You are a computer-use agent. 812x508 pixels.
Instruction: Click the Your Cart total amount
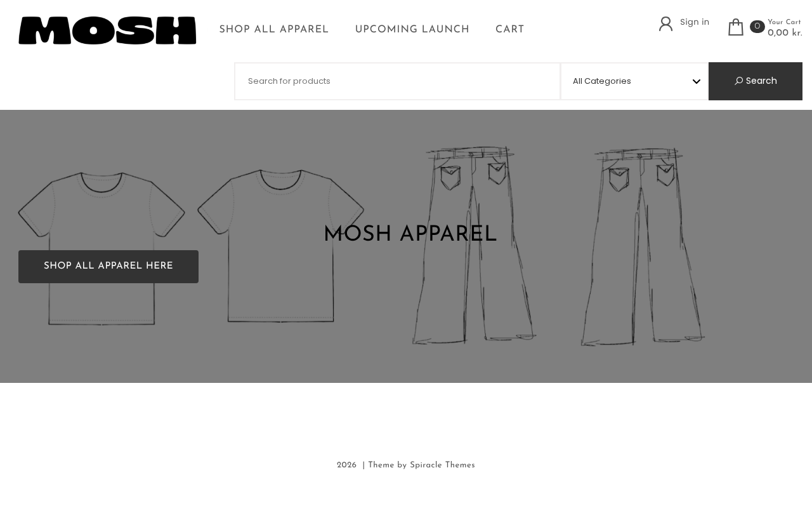785,33
